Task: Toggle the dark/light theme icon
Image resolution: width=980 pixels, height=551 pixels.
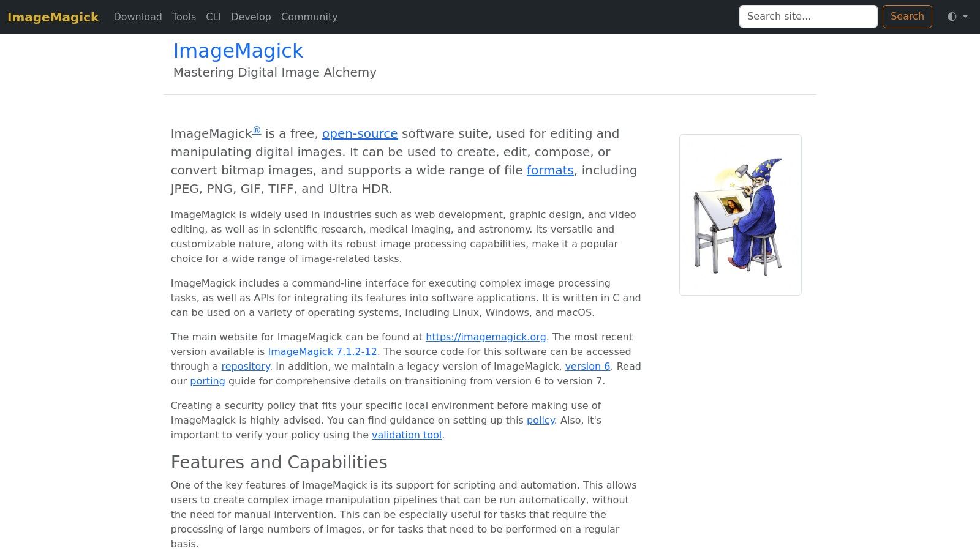Action: 950,17
